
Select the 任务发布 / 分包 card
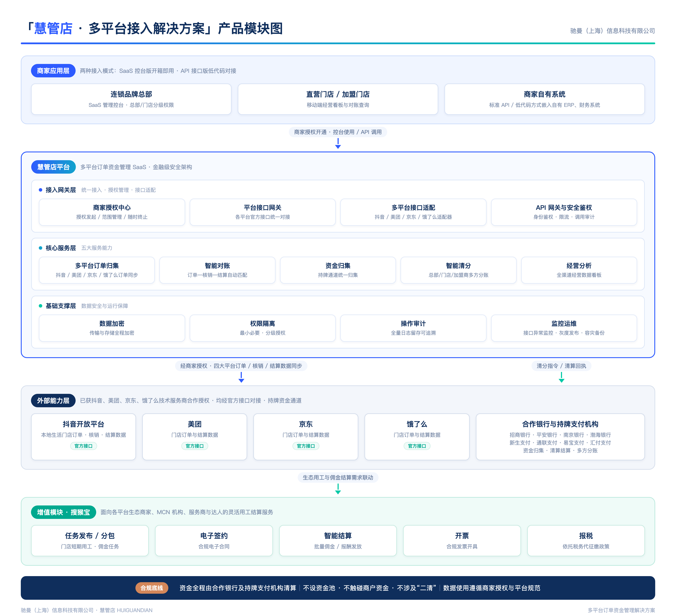click(x=90, y=541)
